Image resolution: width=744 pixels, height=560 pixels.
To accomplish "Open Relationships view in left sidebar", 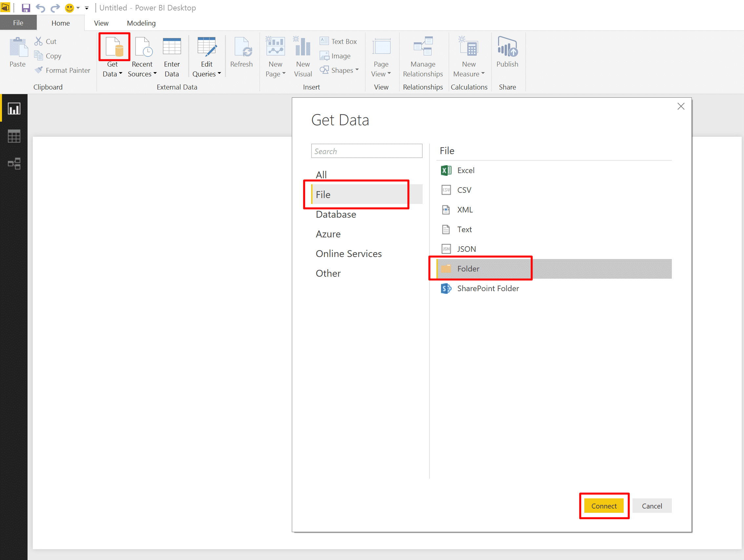I will point(14,164).
